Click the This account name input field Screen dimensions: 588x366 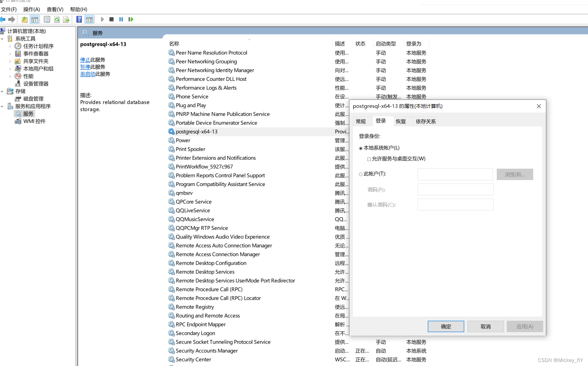point(455,174)
